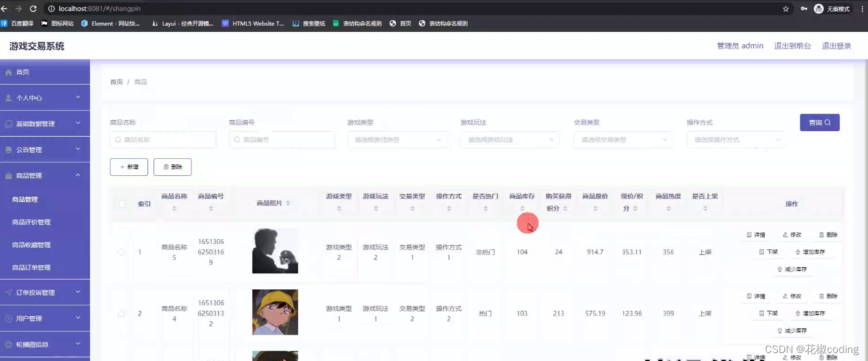Open the 交易类型 dropdown filter
The width and height of the screenshot is (868, 361).
click(x=623, y=140)
